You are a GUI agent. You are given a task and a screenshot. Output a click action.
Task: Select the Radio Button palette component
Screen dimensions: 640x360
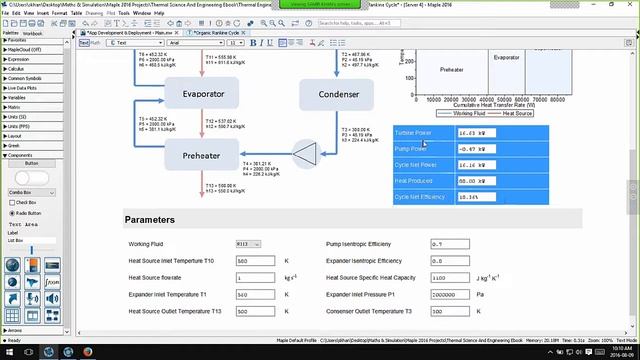pos(25,213)
